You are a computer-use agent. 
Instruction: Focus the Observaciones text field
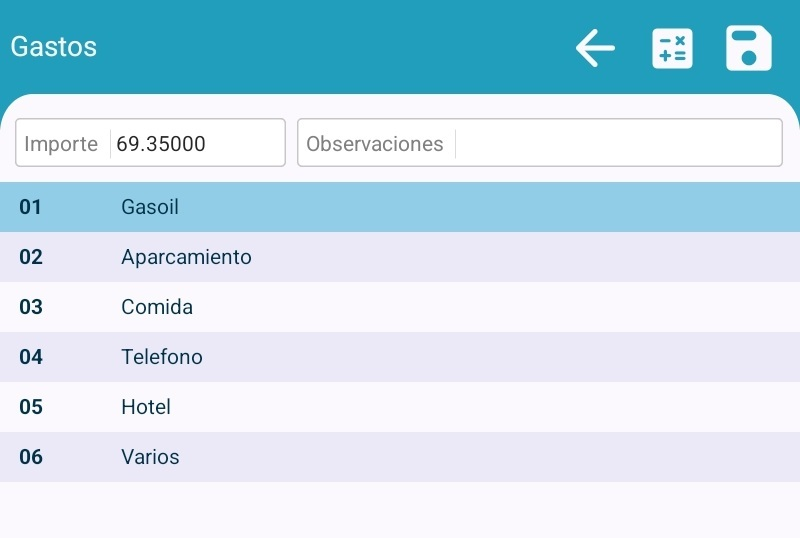616,144
